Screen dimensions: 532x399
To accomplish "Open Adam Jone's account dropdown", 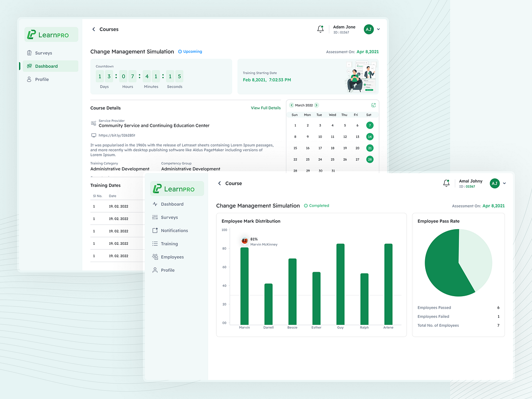I will point(378,29).
